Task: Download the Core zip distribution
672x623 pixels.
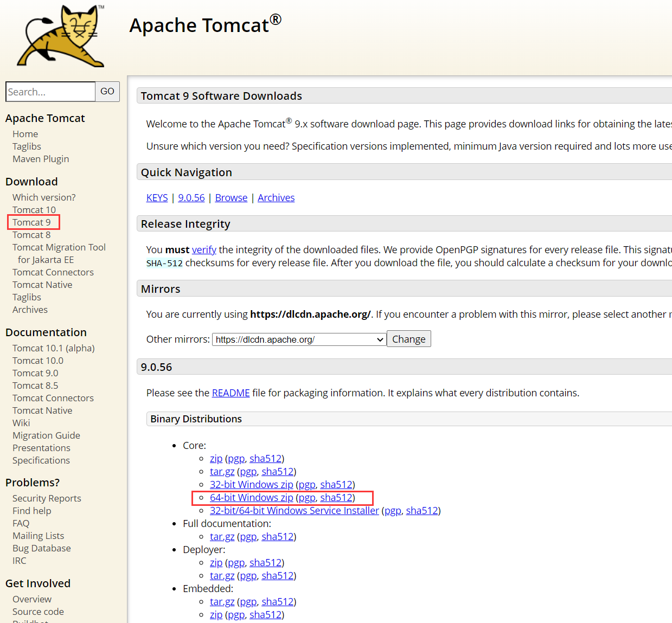Action: [216, 459]
